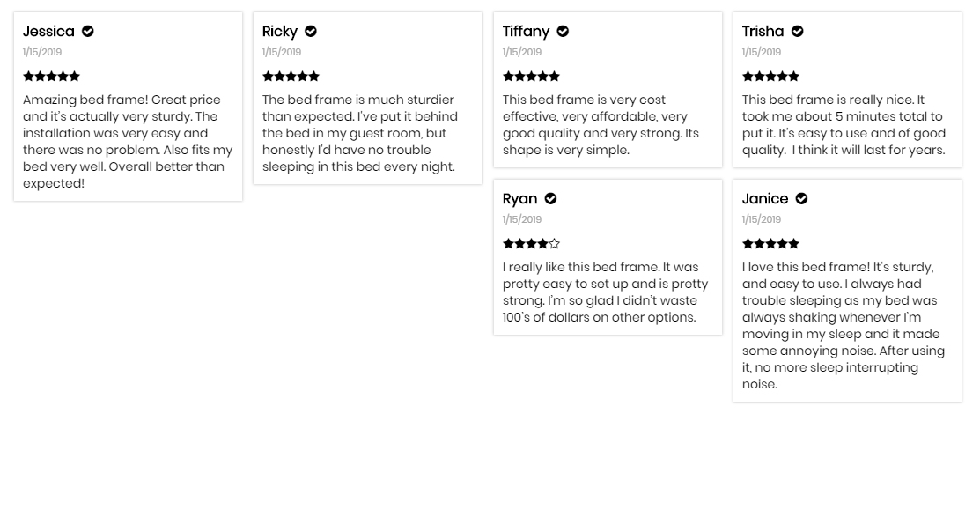This screenshot has width=980, height=510.
Task: Click the reviewer name Trisha
Action: point(763,32)
